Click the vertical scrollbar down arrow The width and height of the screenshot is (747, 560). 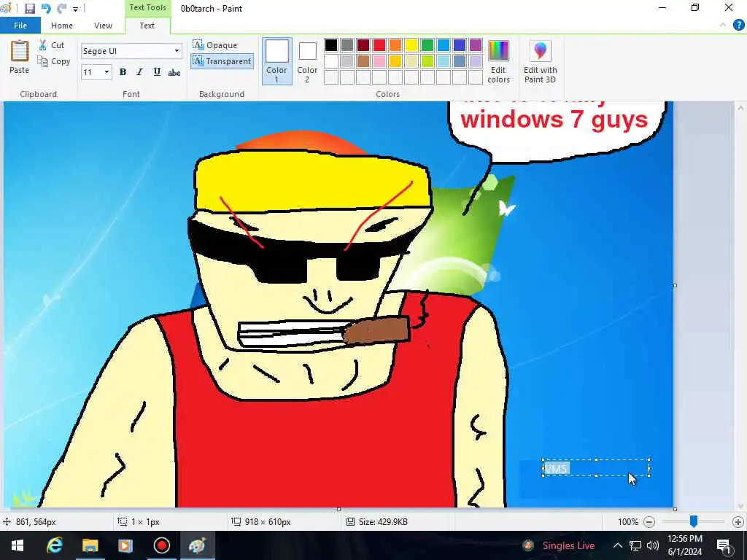click(x=740, y=506)
